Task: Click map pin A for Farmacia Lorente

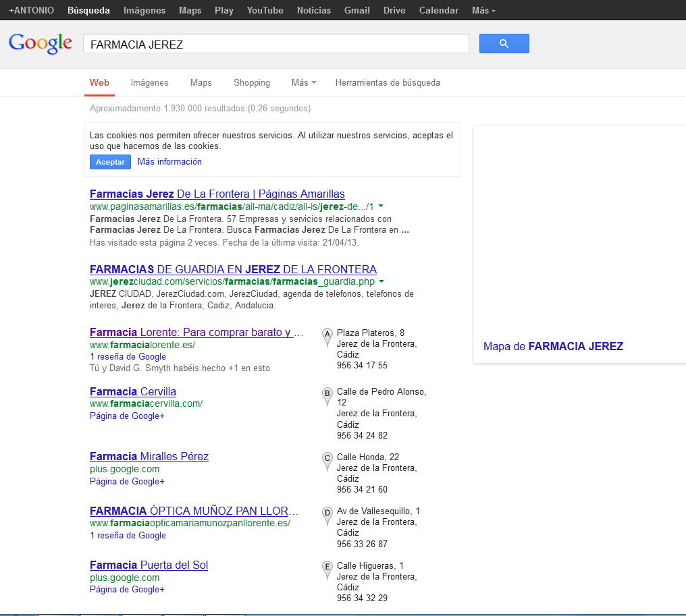Action: click(327, 337)
